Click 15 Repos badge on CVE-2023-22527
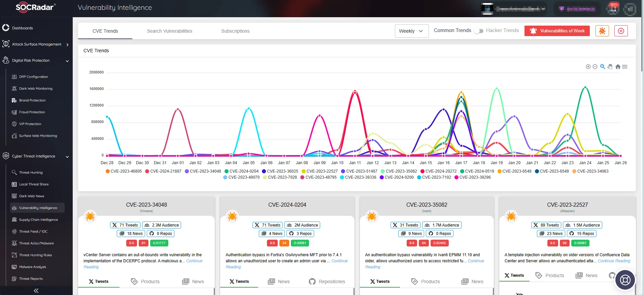 [582, 234]
